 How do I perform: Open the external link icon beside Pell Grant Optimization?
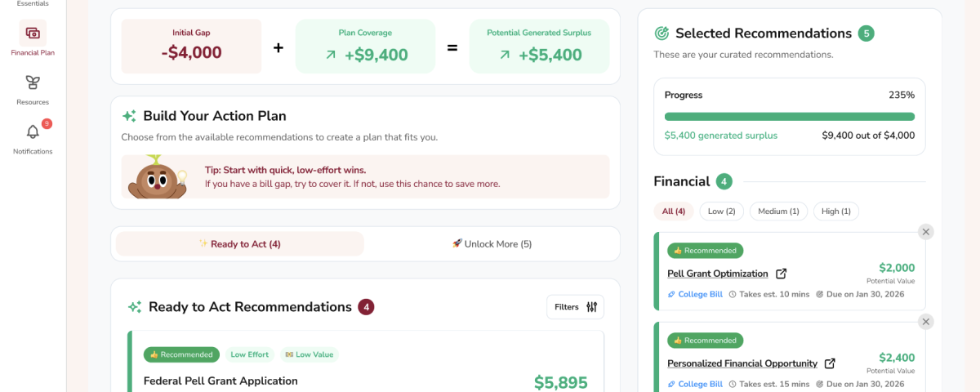pyautogui.click(x=782, y=274)
